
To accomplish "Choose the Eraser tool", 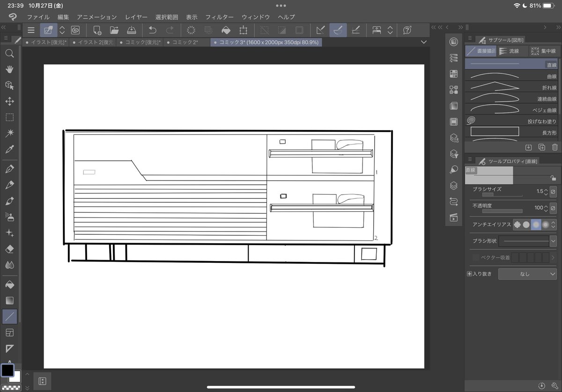I will coord(9,249).
